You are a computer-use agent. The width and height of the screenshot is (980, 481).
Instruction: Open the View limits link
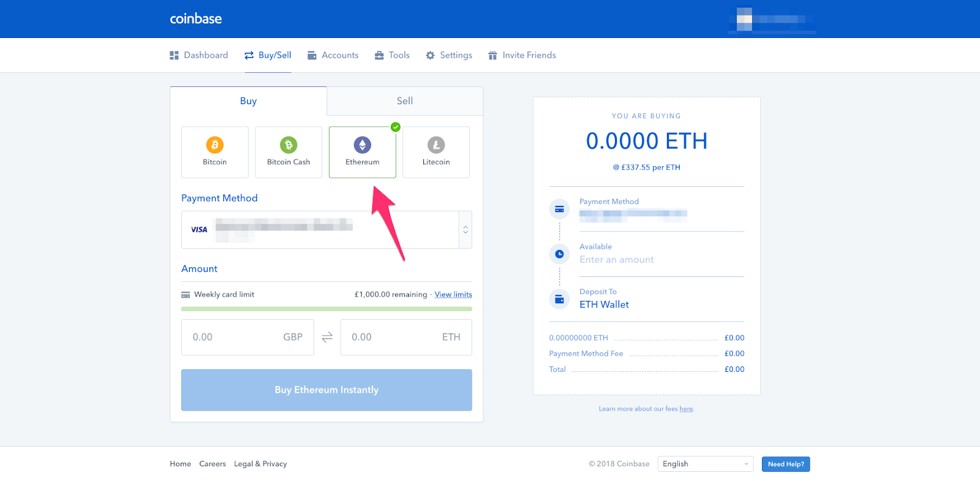click(453, 295)
